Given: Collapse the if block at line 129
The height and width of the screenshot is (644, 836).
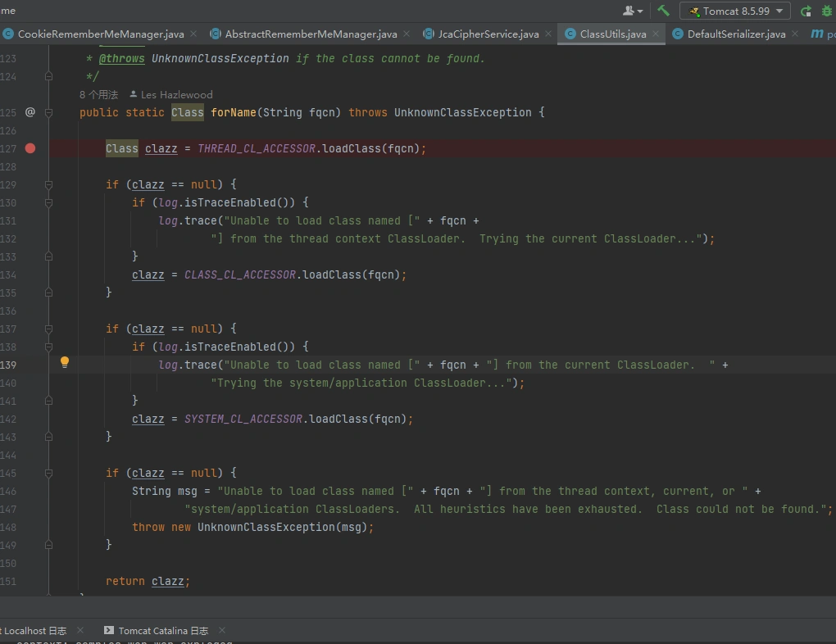Looking at the screenshot, I should pos(49,184).
